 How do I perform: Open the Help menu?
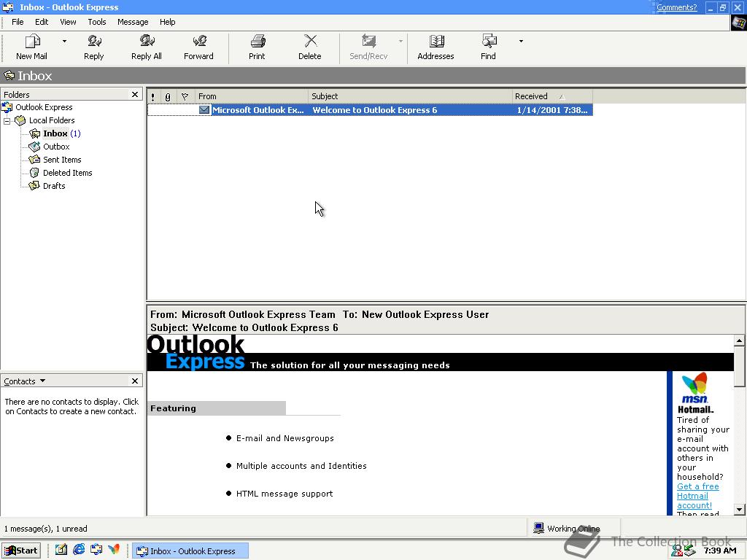[167, 22]
